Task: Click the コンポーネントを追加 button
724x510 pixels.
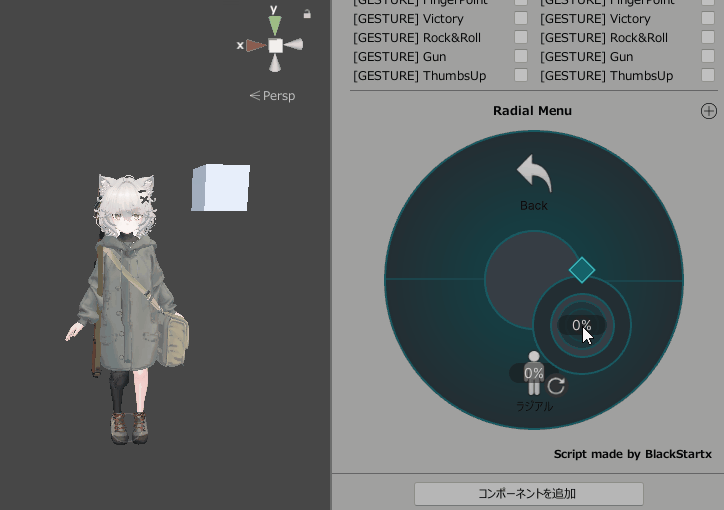Action: tap(529, 494)
